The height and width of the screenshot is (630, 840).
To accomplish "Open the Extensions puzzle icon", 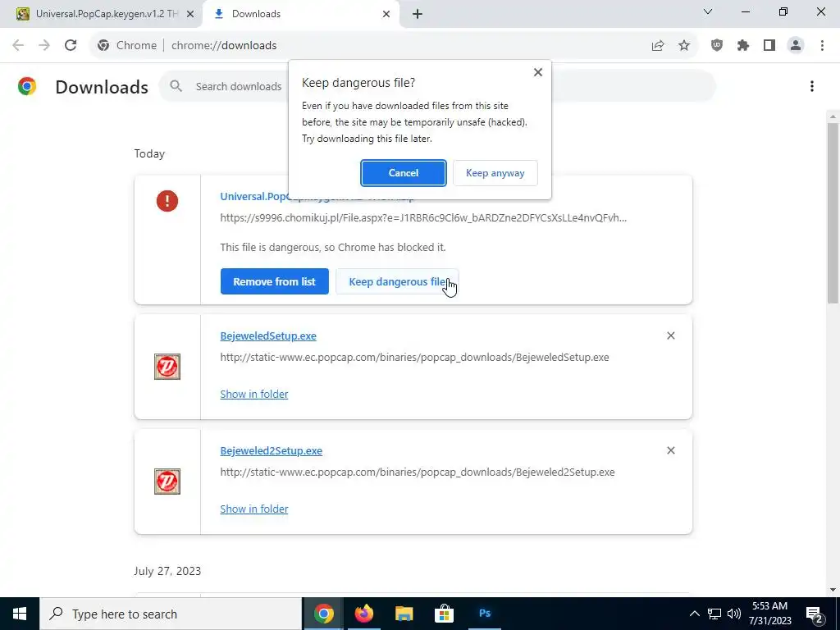I will (x=743, y=46).
